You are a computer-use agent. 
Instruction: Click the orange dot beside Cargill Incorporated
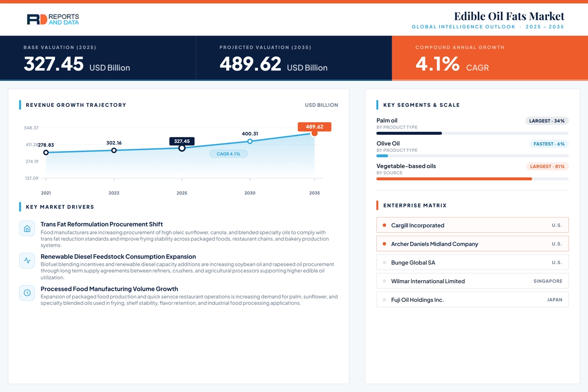384,225
